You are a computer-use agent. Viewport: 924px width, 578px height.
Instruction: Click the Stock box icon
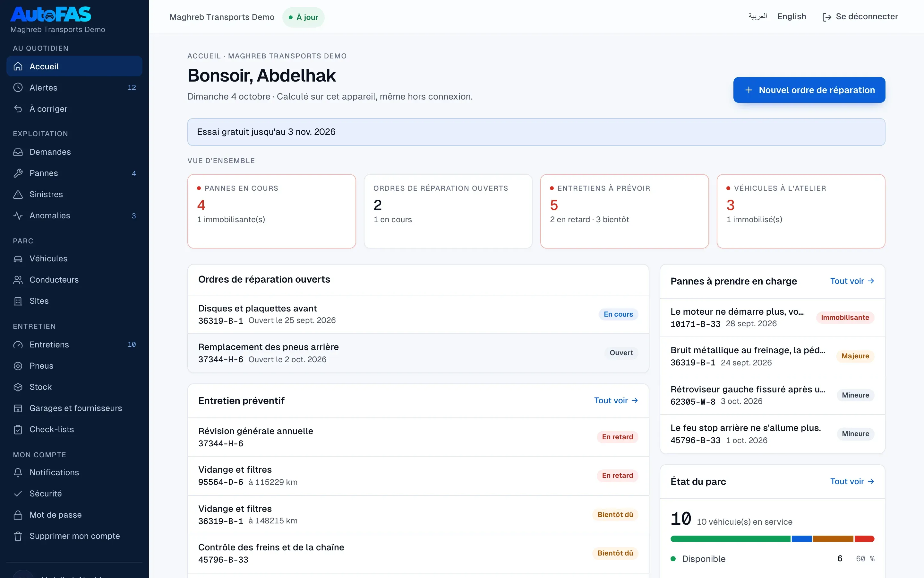point(18,387)
